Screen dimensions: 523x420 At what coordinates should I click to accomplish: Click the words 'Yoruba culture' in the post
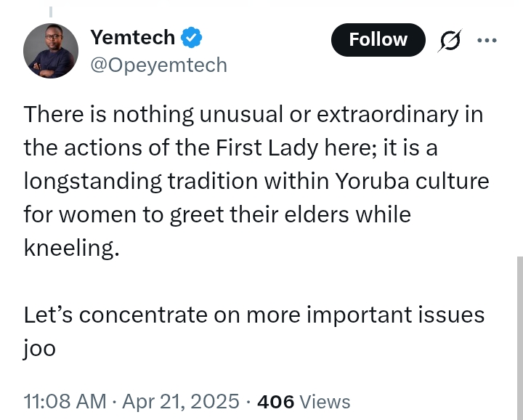[x=412, y=181]
